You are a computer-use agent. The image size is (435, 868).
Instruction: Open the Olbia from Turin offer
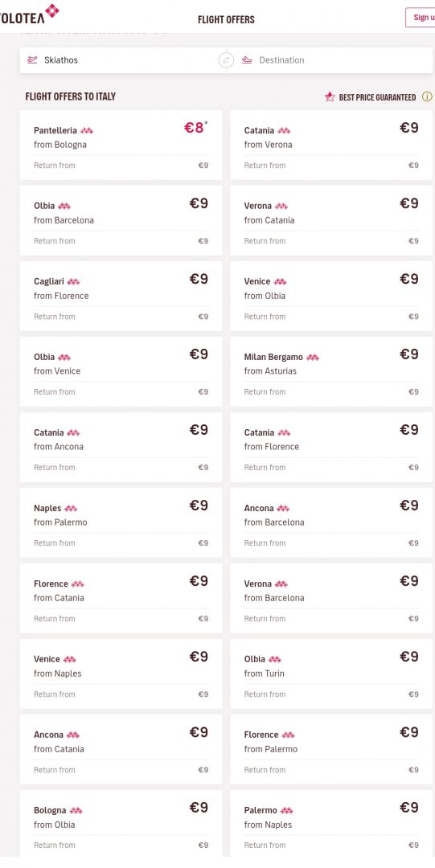(x=331, y=674)
